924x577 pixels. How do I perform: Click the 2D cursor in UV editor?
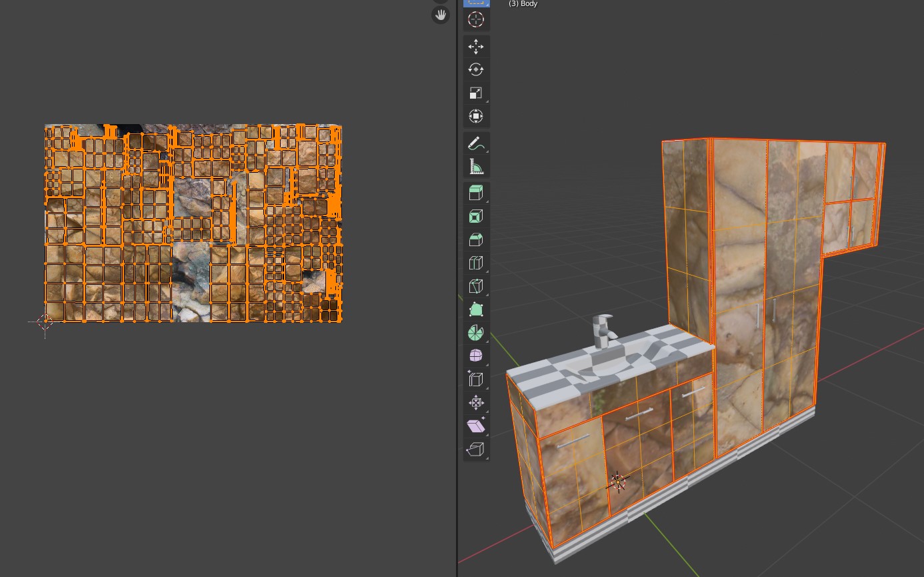(x=45, y=322)
